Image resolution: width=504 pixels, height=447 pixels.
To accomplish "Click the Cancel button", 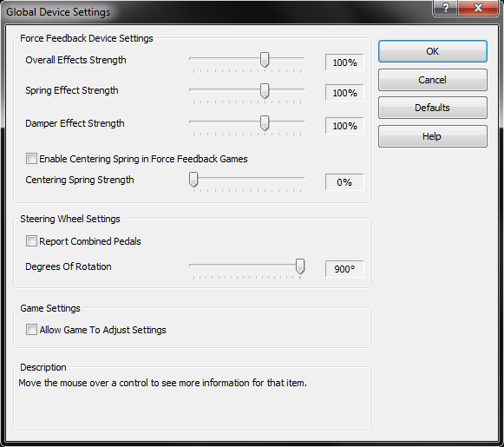I will coord(433,80).
